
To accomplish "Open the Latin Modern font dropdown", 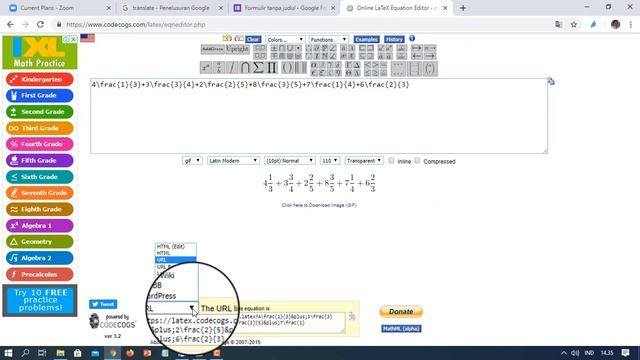I will pyautogui.click(x=233, y=161).
